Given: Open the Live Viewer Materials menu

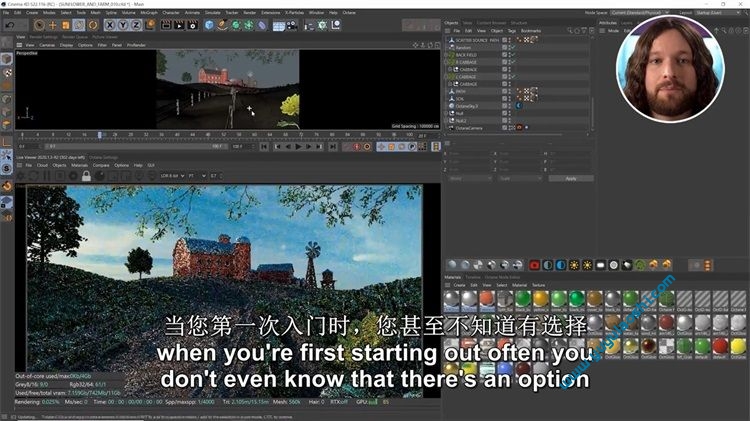Looking at the screenshot, I should pos(79,165).
